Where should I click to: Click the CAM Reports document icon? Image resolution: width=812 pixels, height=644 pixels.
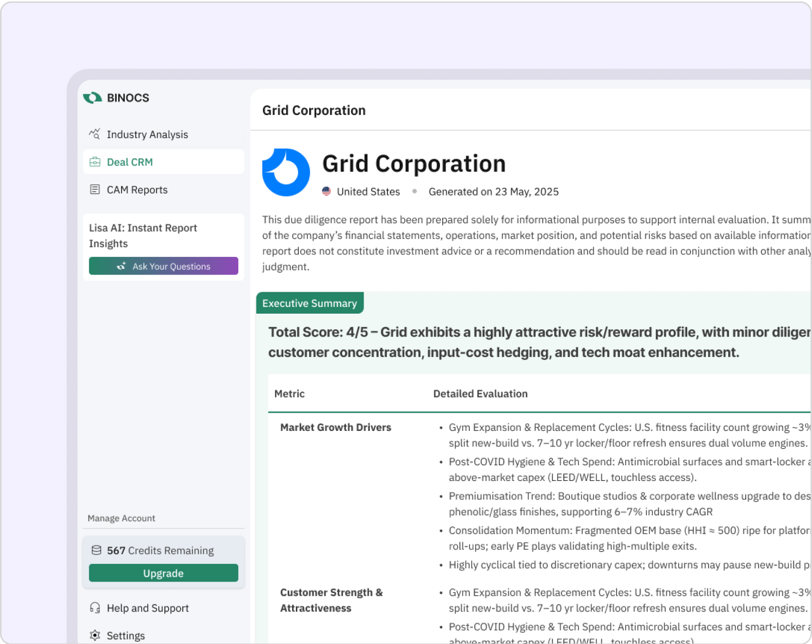[95, 190]
